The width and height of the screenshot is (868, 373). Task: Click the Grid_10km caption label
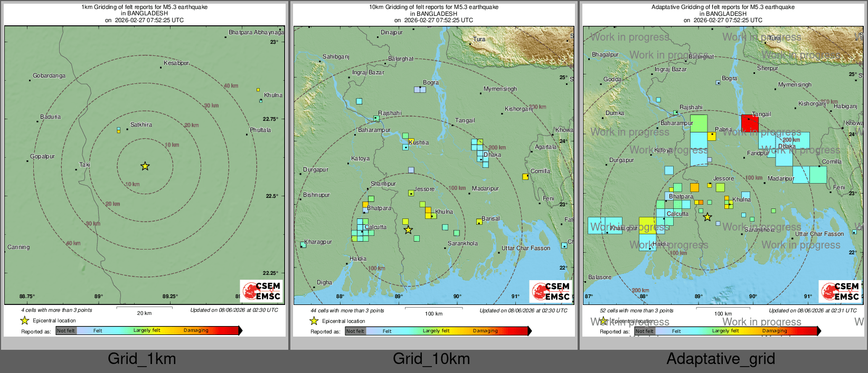431,359
